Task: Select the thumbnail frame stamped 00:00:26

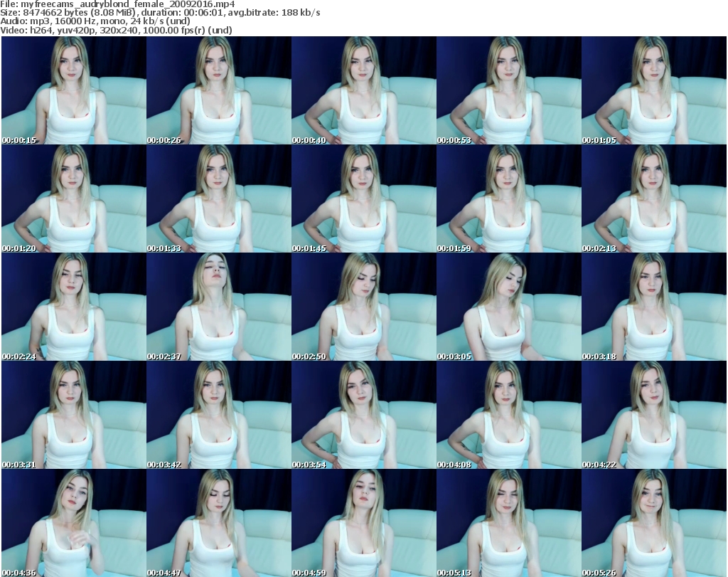Action: click(219, 90)
